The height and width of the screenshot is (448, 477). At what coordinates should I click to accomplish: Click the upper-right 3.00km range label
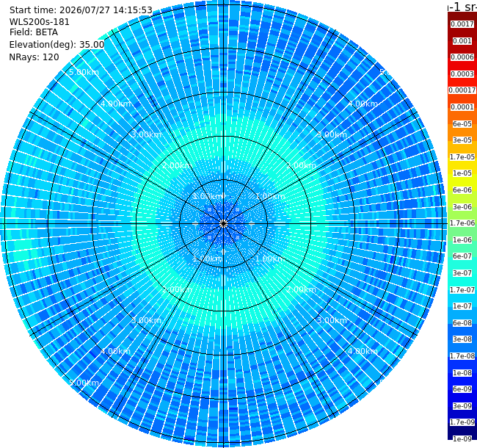coord(332,135)
